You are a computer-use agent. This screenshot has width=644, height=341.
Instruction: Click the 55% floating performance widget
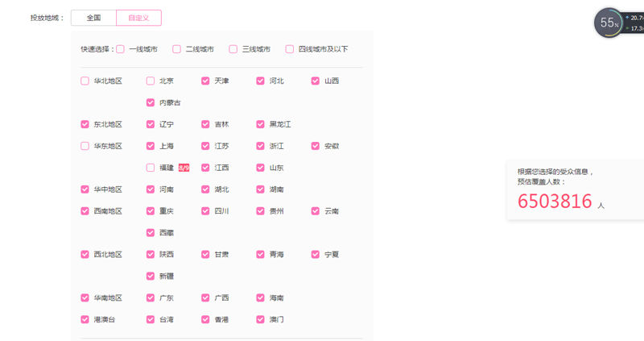click(x=609, y=23)
